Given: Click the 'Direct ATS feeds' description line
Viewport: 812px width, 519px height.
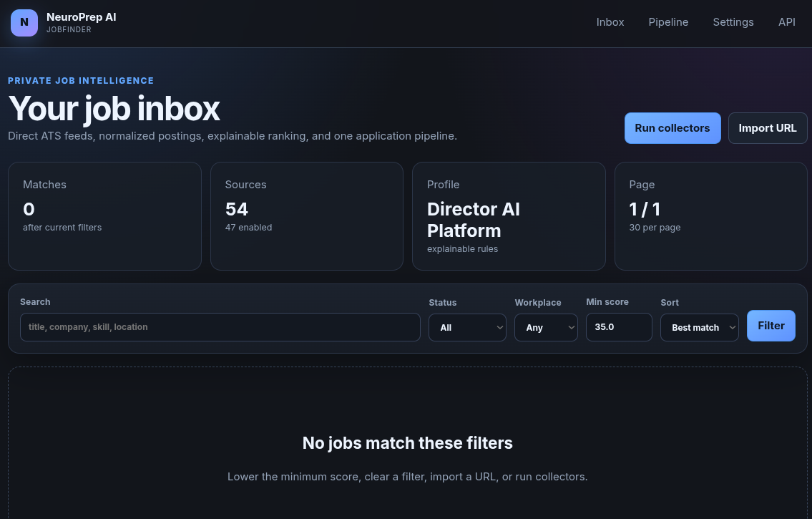Looking at the screenshot, I should pos(233,136).
